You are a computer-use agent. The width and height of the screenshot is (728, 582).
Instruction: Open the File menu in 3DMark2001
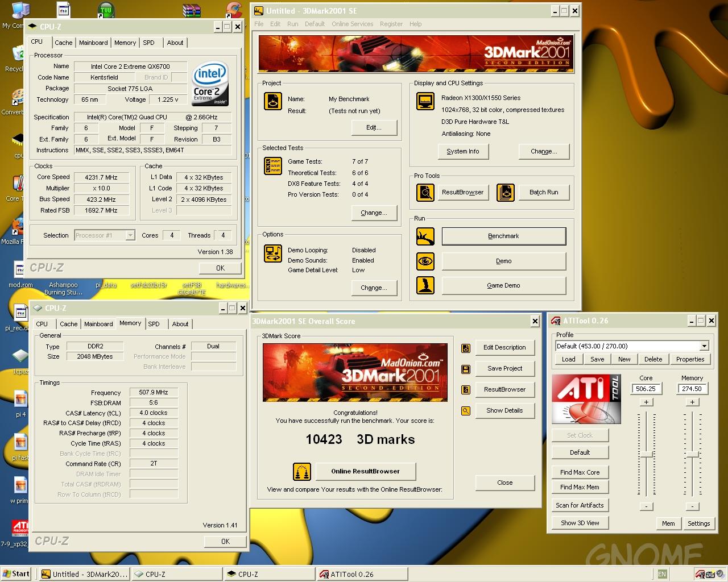[x=259, y=24]
